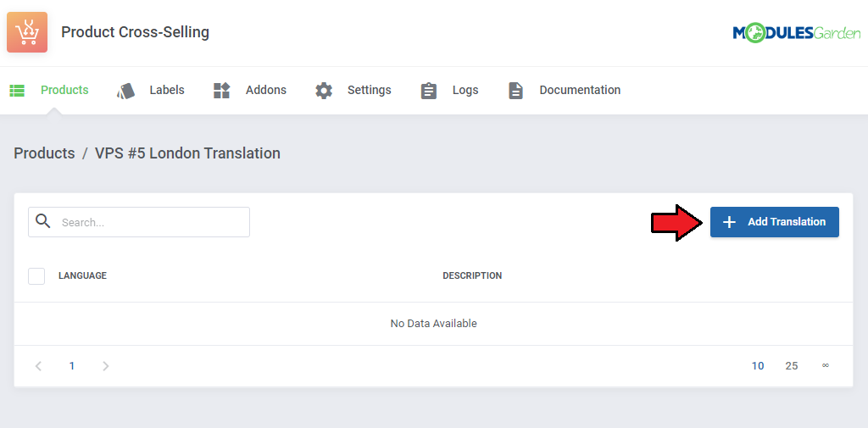Switch to the Labels tab
This screenshot has width=868, height=428.
167,90
